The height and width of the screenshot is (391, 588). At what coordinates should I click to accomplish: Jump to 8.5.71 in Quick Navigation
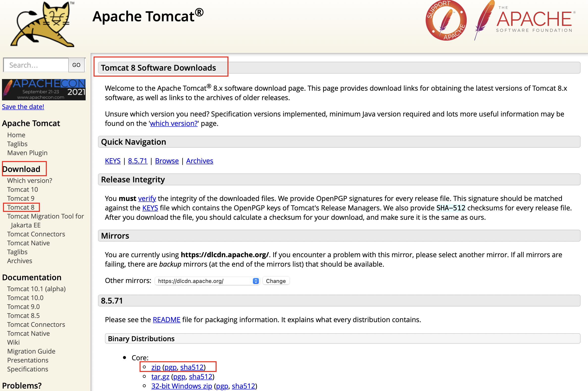pyautogui.click(x=138, y=161)
